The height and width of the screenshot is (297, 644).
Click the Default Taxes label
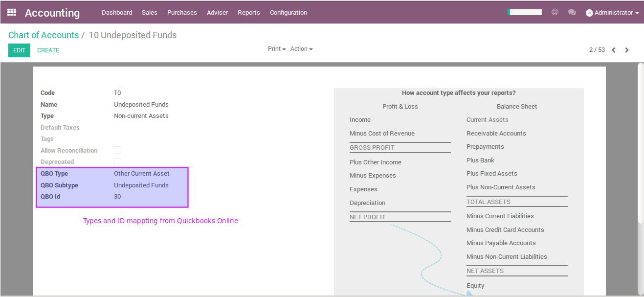(60, 127)
